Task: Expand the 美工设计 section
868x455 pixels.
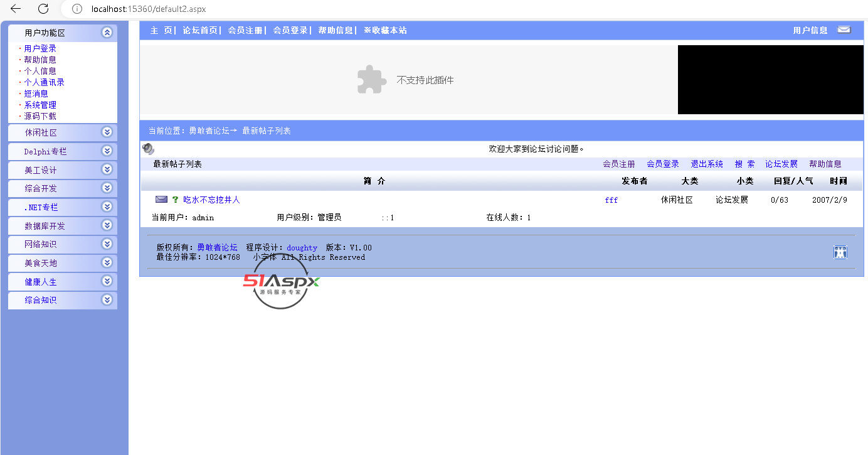Action: (107, 169)
